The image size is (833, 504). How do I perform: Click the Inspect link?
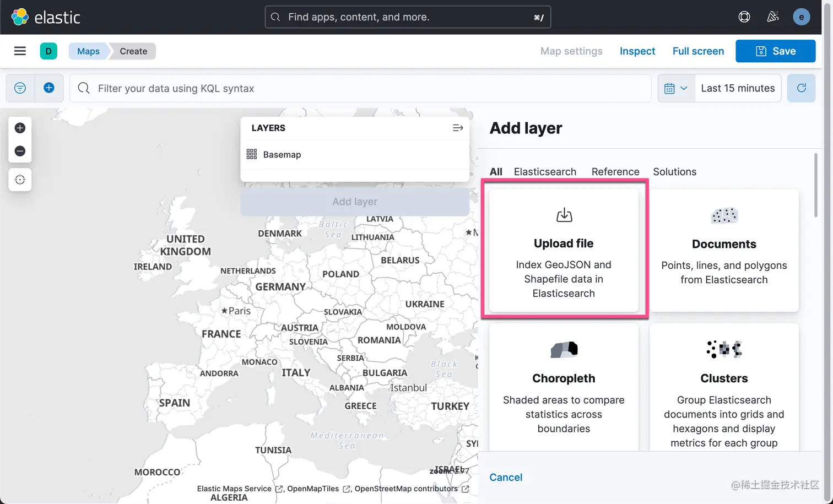click(637, 51)
